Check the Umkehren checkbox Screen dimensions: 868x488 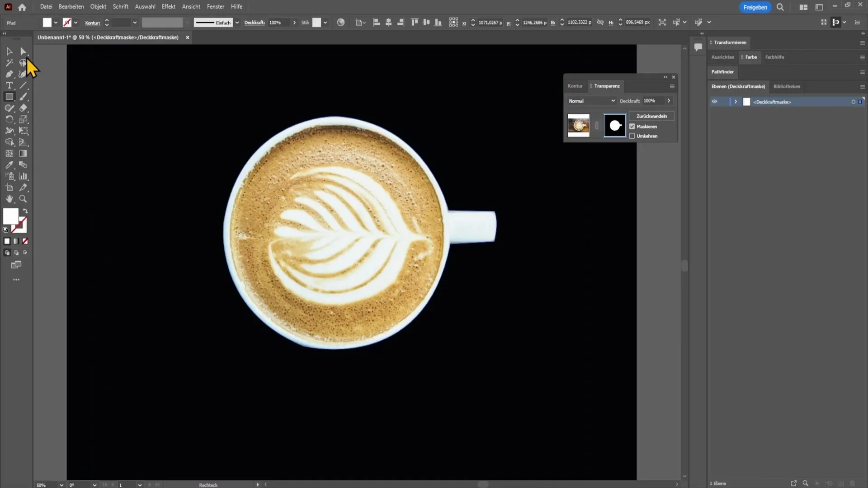632,136
